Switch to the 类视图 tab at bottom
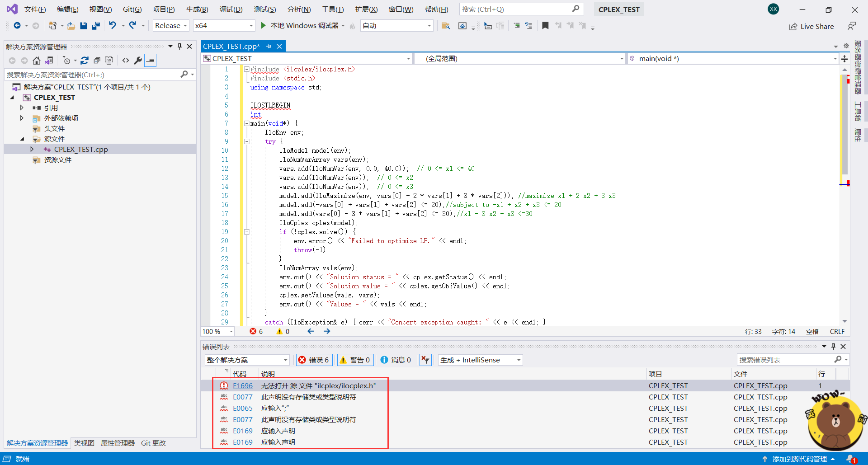The image size is (868, 465). (84, 443)
